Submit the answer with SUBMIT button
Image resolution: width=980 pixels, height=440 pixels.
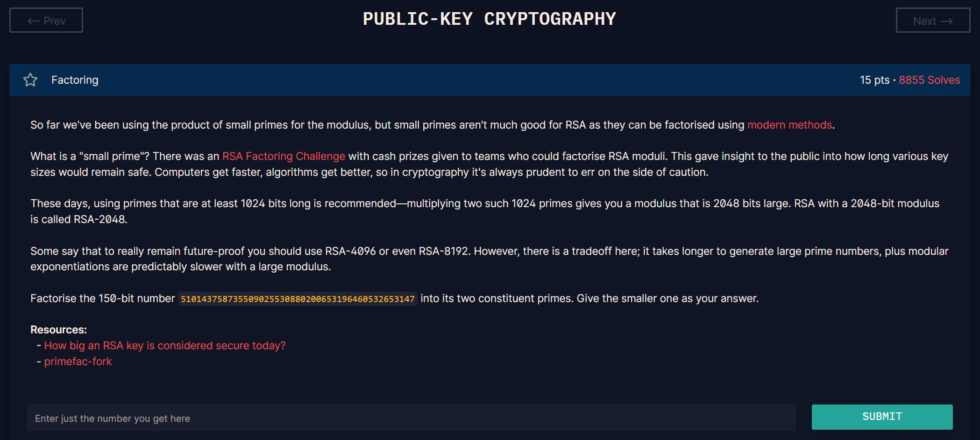tap(882, 417)
